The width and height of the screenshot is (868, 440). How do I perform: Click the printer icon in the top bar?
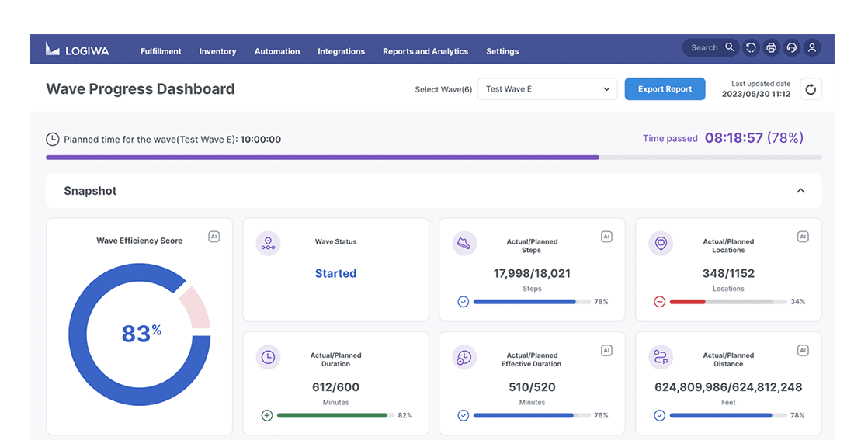[x=771, y=48]
